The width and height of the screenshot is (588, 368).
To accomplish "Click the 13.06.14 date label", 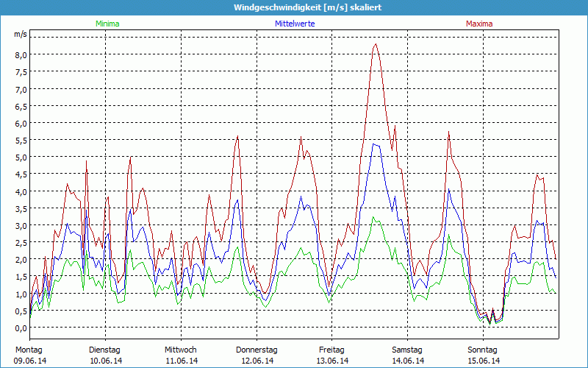I will click(332, 361).
